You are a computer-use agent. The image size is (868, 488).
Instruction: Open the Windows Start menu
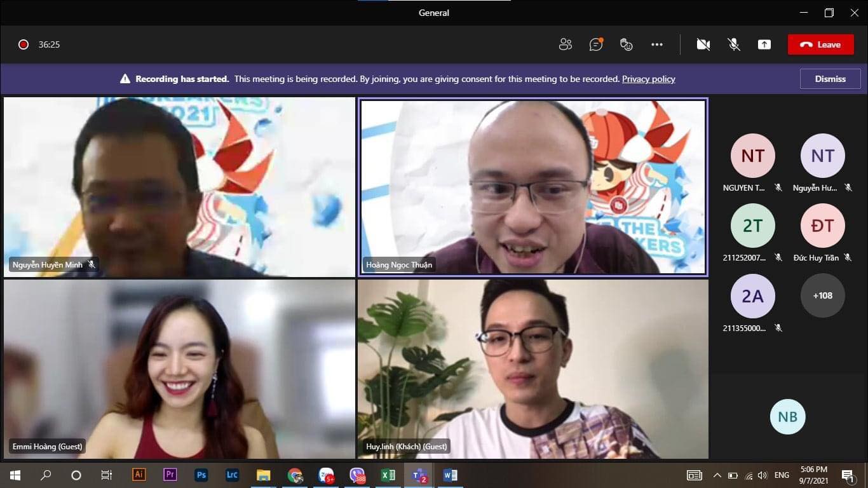coord(15,475)
